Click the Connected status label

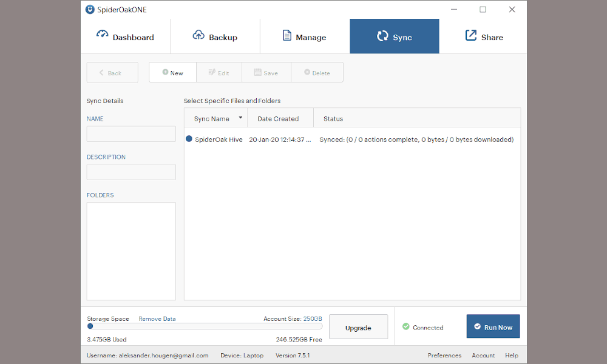tap(428, 328)
